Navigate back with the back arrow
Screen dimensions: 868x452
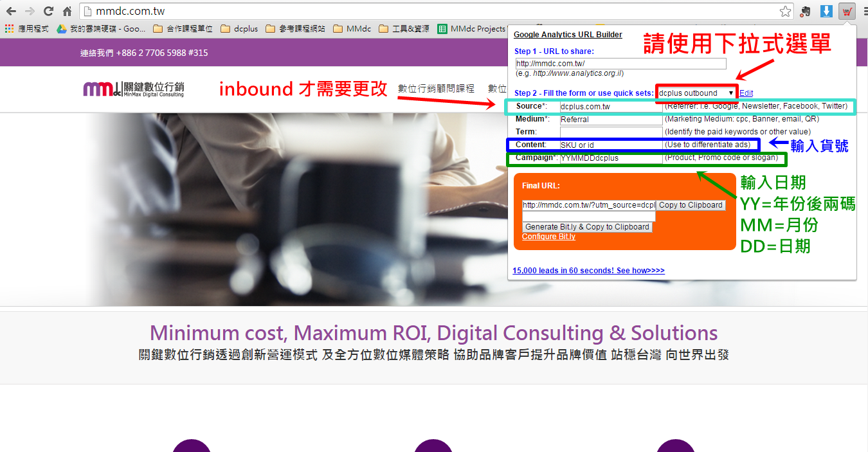pyautogui.click(x=10, y=11)
